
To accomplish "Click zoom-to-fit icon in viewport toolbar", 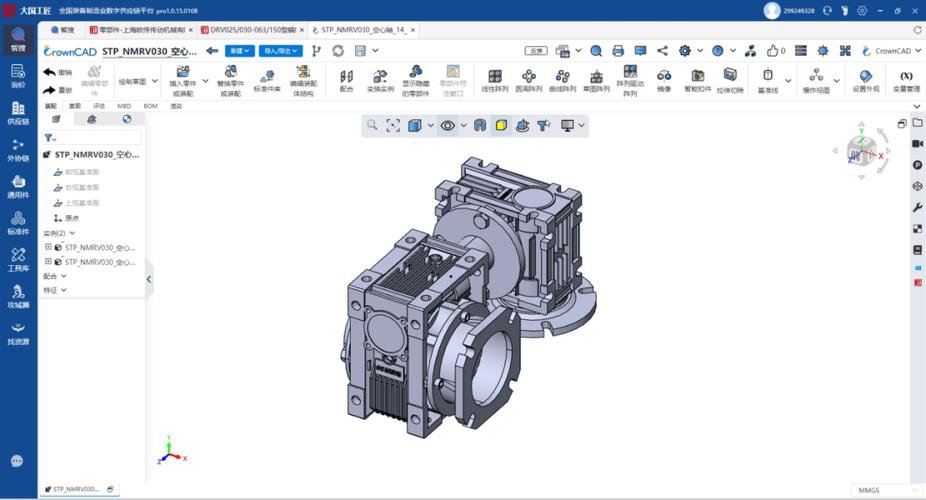I will click(x=393, y=125).
